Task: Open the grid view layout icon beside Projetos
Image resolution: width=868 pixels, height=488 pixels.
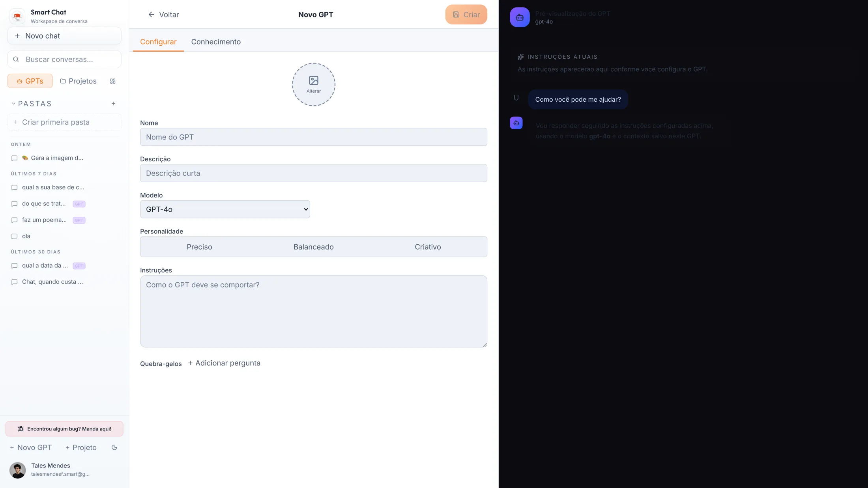Action: click(x=113, y=81)
